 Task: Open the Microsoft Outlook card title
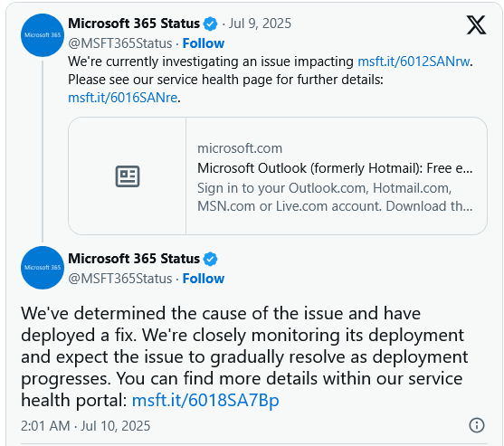coord(335,168)
